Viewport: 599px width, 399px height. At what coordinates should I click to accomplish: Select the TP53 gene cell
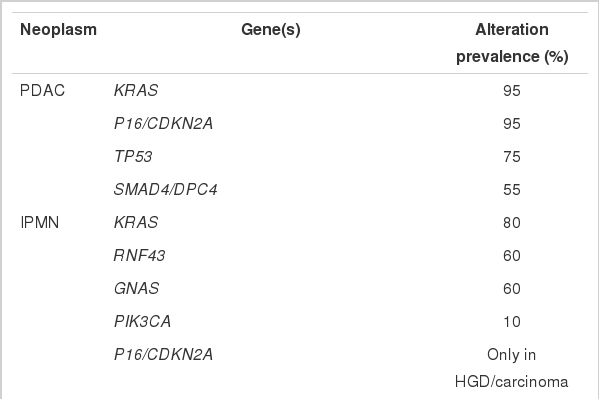coord(133,157)
